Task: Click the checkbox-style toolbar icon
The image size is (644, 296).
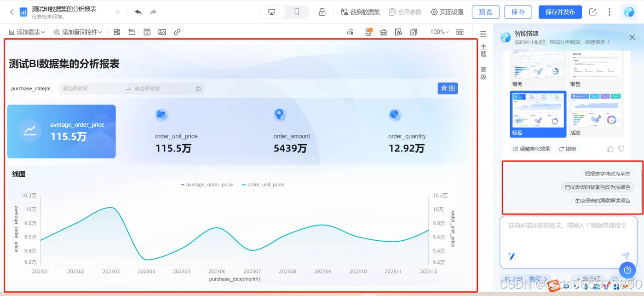Action: [x=414, y=32]
